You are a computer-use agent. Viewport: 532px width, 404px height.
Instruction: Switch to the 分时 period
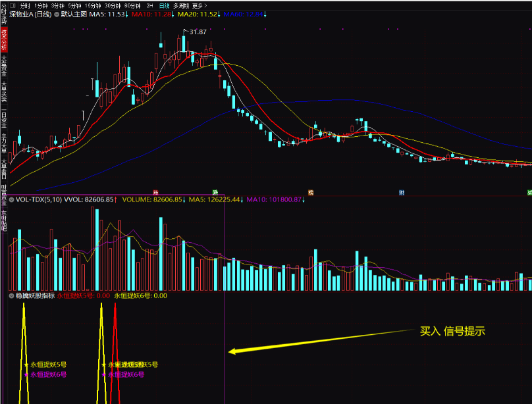click(x=25, y=6)
